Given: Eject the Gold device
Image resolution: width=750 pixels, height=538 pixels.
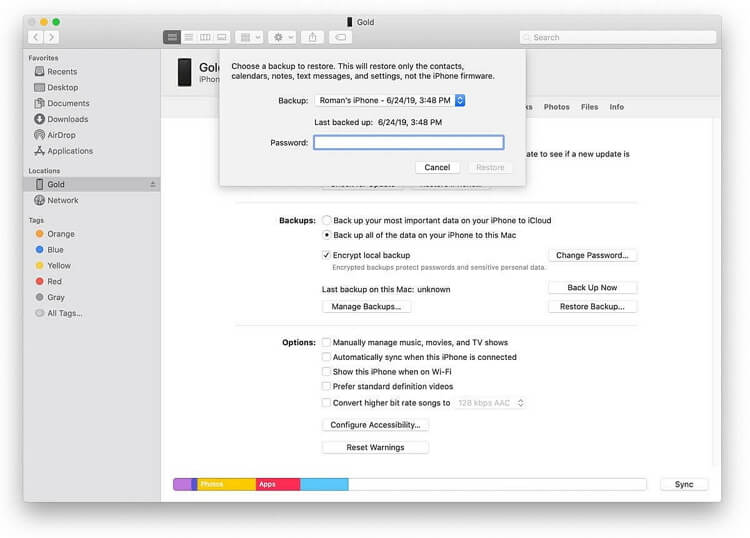Looking at the screenshot, I should pyautogui.click(x=153, y=184).
